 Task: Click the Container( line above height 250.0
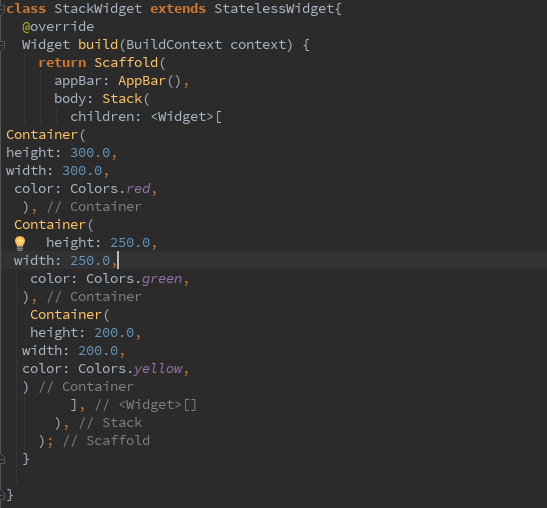click(54, 225)
